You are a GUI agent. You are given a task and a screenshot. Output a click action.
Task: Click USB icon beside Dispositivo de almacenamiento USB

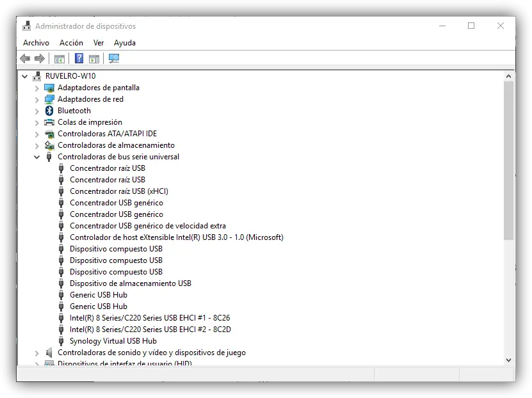coord(61,283)
